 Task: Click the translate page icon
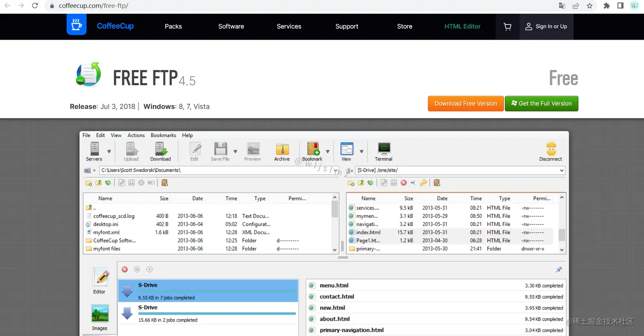coord(562,6)
